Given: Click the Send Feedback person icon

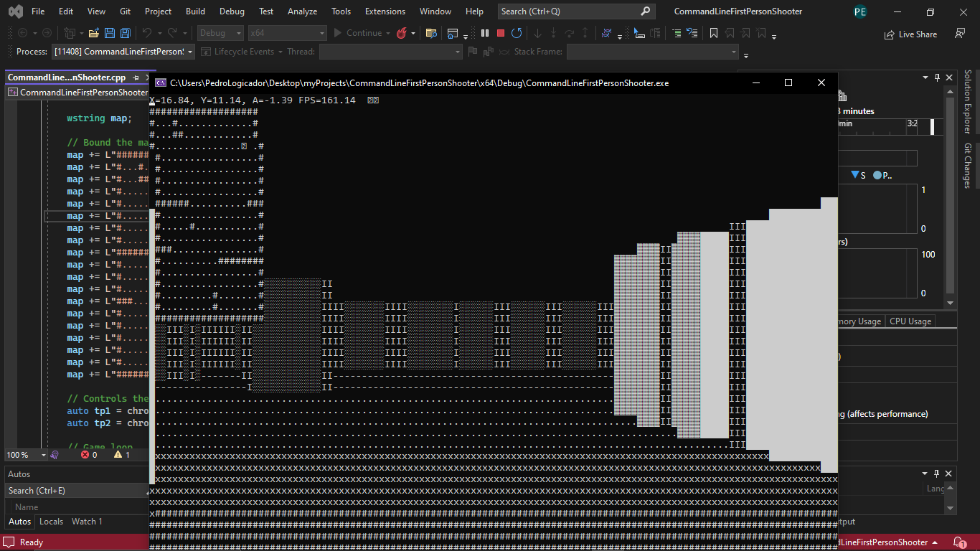Looking at the screenshot, I should tap(960, 33).
